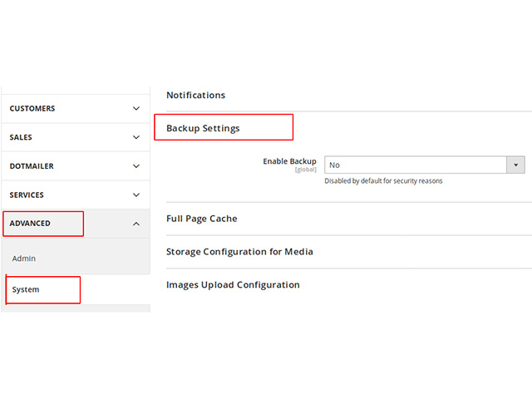Select System under the Advanced section
The image size is (532, 399).
point(26,290)
